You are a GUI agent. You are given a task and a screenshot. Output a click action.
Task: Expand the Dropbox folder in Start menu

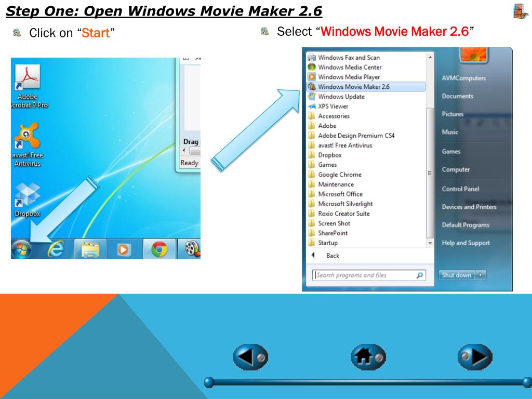point(366,155)
